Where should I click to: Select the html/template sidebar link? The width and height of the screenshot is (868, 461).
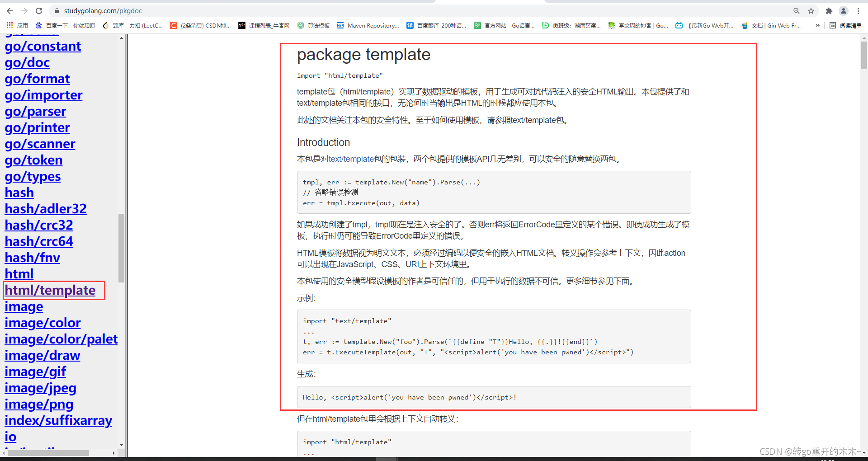[x=50, y=290]
